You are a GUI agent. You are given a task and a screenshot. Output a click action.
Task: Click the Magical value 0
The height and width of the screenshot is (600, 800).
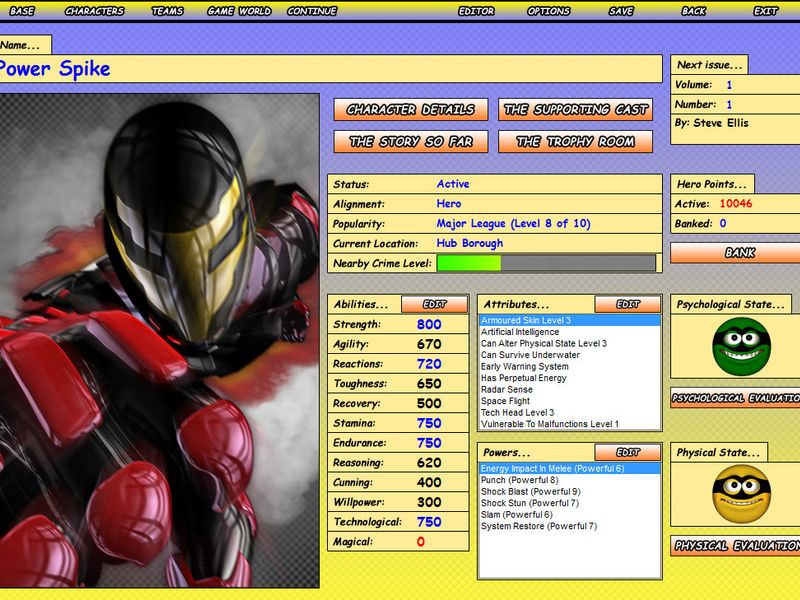[420, 542]
